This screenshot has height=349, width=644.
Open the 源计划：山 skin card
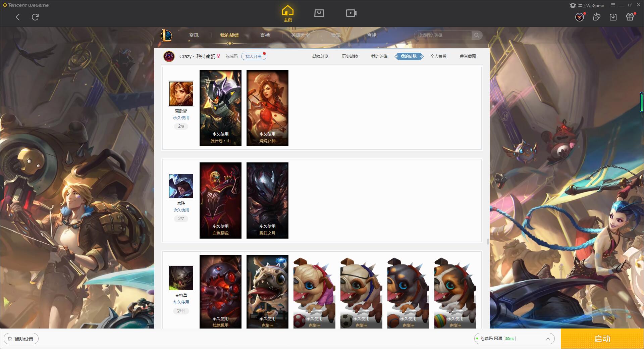220,108
